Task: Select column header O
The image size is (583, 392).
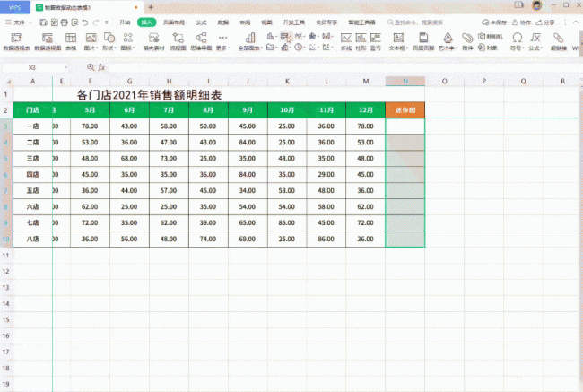Action: [x=444, y=81]
